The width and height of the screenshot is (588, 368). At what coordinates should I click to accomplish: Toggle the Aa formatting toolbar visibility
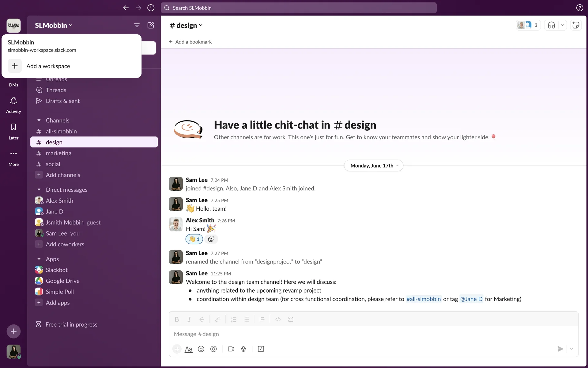[x=189, y=349]
